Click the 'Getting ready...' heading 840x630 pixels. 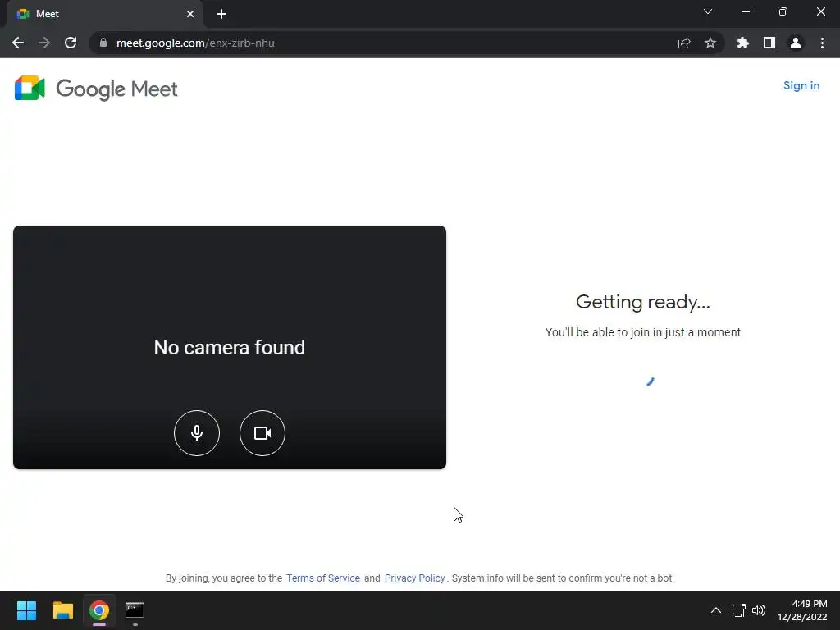pyautogui.click(x=643, y=302)
